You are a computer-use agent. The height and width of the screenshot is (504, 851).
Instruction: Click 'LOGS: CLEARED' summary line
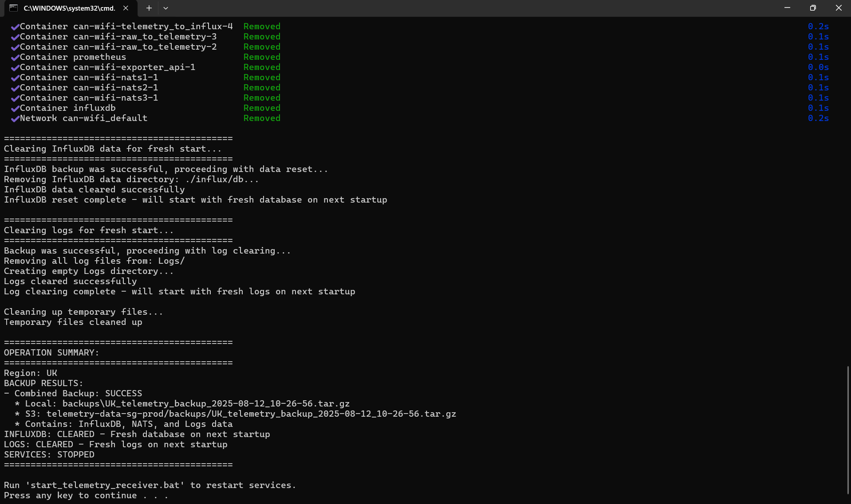[115, 445]
